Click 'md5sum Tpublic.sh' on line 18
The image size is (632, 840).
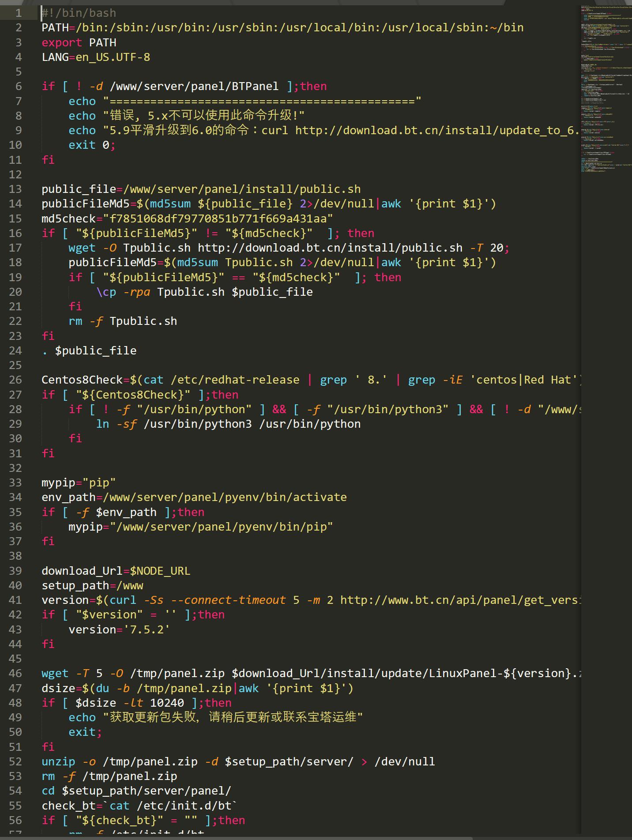[235, 263]
